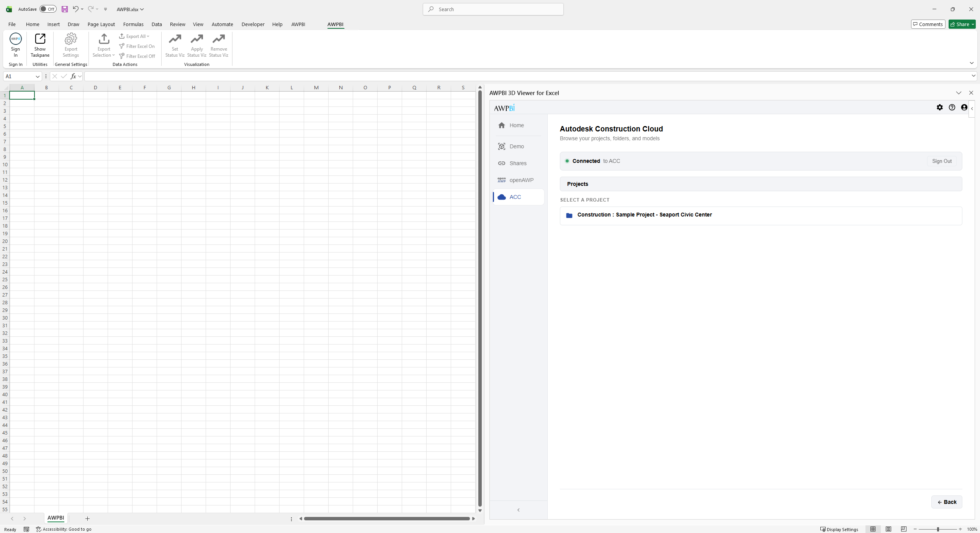Redo the last action
980x533 pixels.
coord(91,9)
